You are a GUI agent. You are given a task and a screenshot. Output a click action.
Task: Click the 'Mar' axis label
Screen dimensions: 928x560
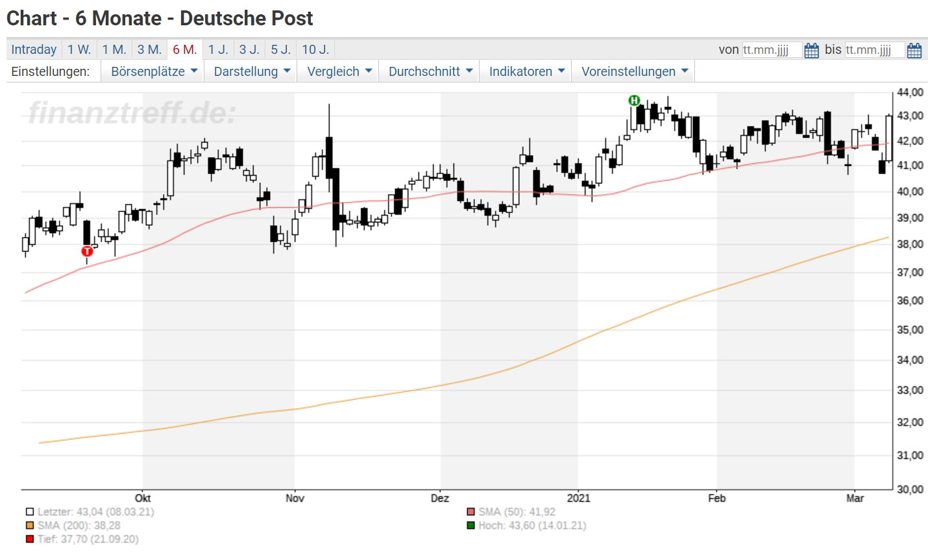click(x=855, y=498)
